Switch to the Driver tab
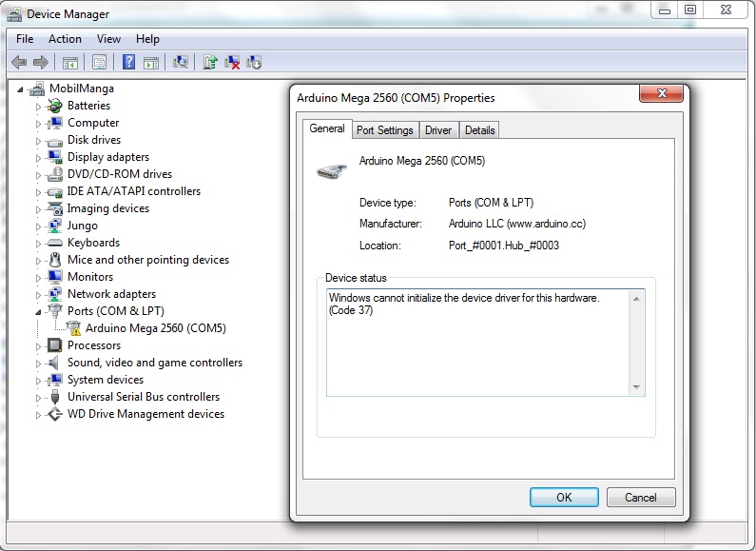Screen dimensions: 756x551 coord(438,129)
